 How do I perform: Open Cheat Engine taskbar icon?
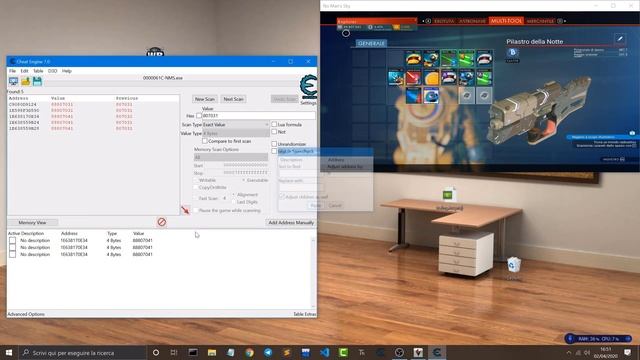pyautogui.click(x=437, y=352)
